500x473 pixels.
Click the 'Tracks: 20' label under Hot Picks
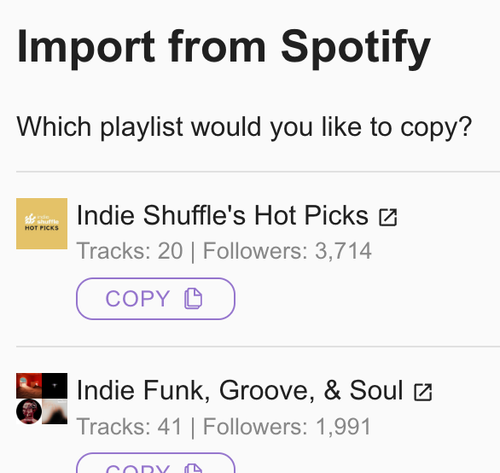tap(130, 251)
